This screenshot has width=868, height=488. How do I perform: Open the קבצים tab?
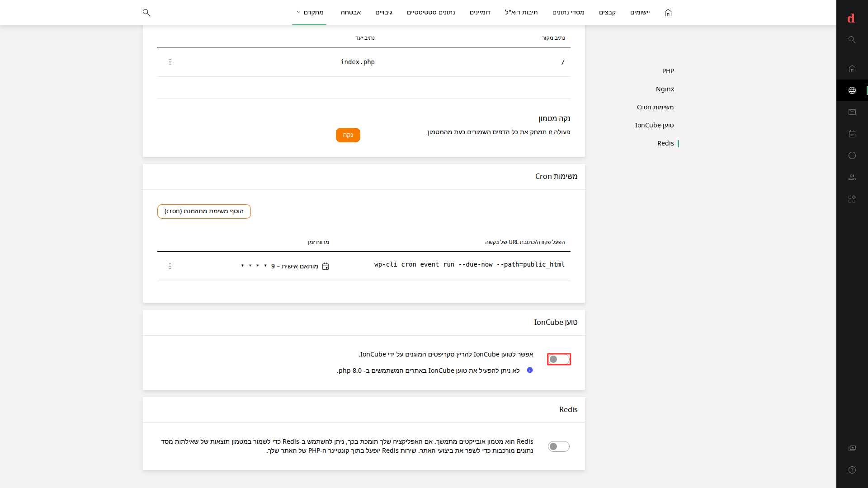tap(607, 13)
